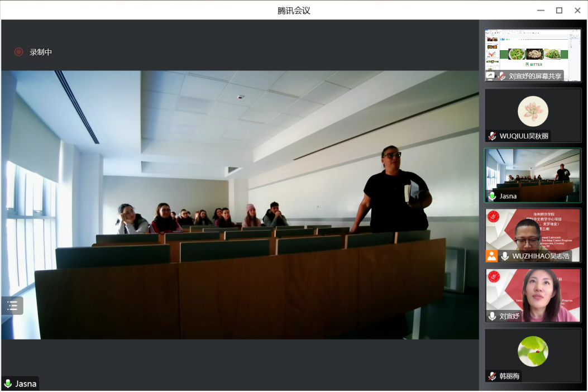The height and width of the screenshot is (392, 588).
Task: Click the microphone icon beside 刘宣妤 name
Action: (x=492, y=316)
